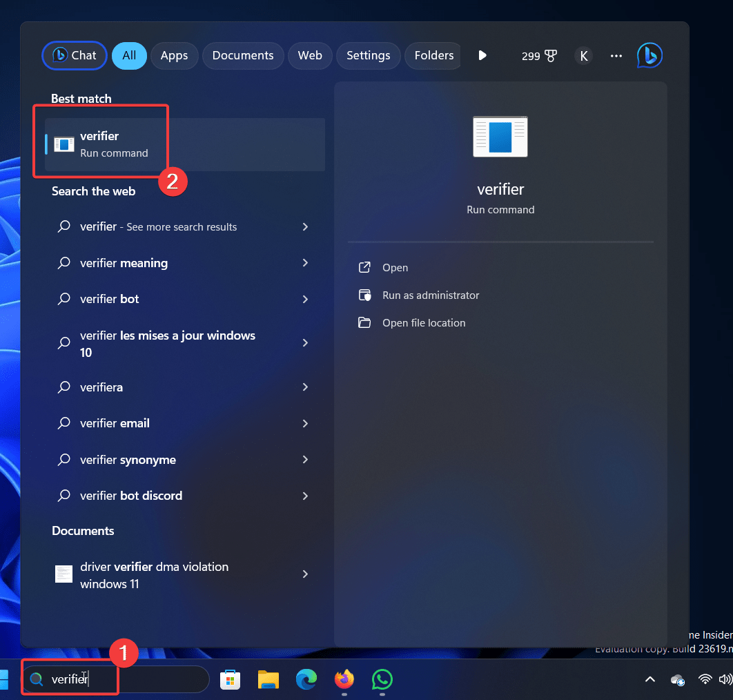This screenshot has width=733, height=700.
Task: Open Microsoft Rewards 299 points trophy
Action: (x=539, y=56)
